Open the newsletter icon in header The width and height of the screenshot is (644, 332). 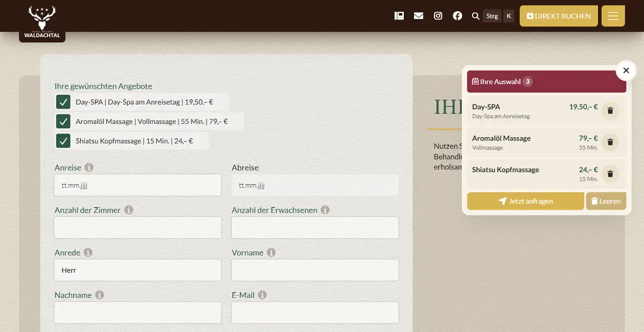click(x=399, y=16)
